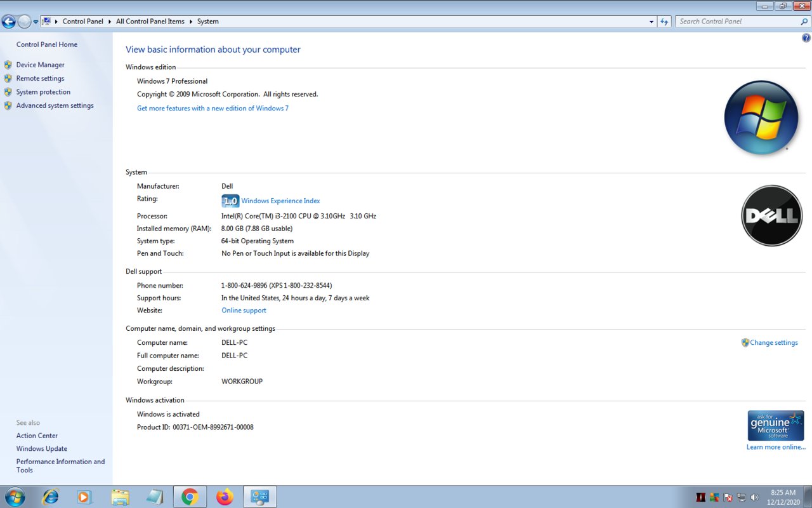Viewport: 812px width, 508px height.
Task: Open the Notepad taskbar icon
Action: (x=155, y=497)
